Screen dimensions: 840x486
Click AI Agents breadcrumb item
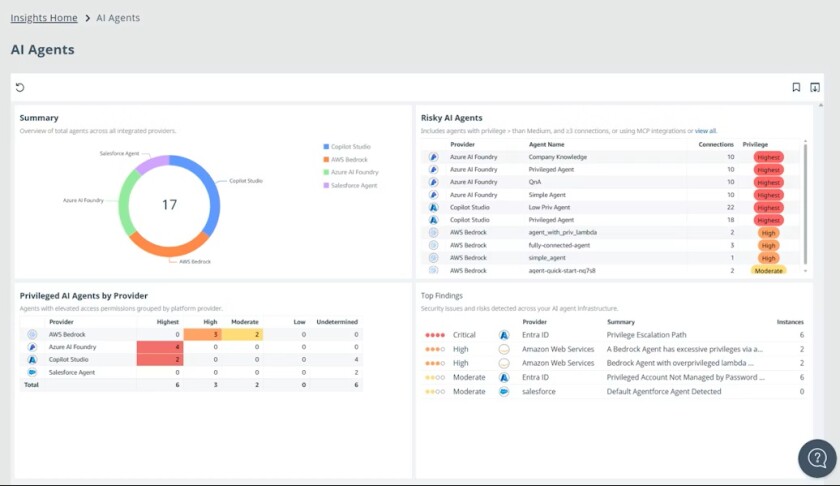tap(118, 18)
